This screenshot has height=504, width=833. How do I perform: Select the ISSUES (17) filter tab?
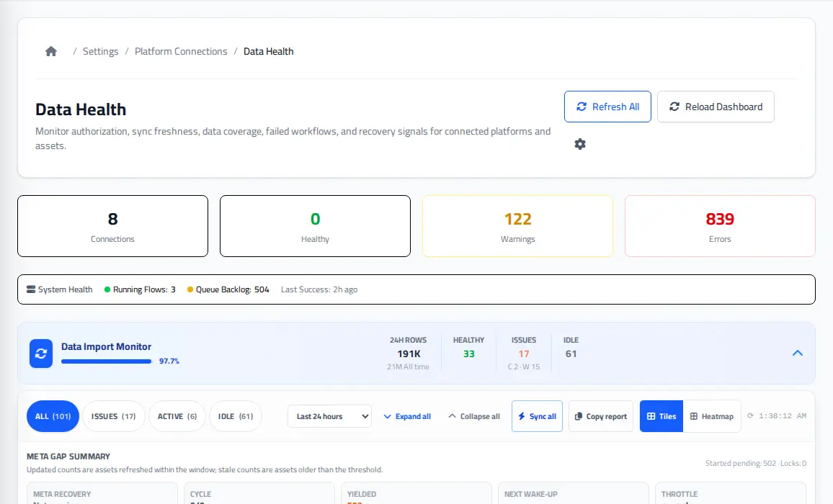pos(114,416)
